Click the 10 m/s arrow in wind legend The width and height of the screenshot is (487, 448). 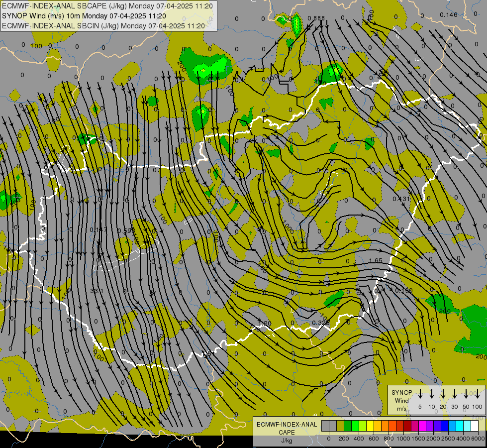coord(431,394)
